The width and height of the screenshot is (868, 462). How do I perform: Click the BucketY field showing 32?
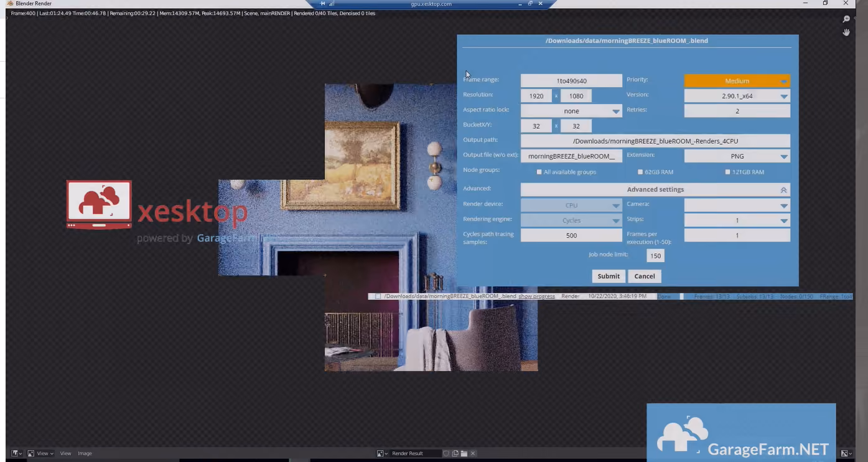click(x=576, y=126)
